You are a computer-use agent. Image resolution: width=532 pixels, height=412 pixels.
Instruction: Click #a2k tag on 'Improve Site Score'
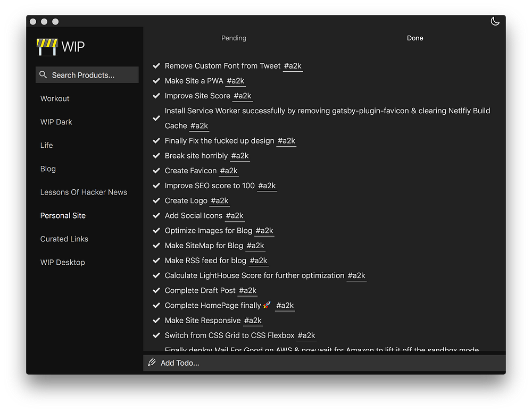tap(243, 96)
